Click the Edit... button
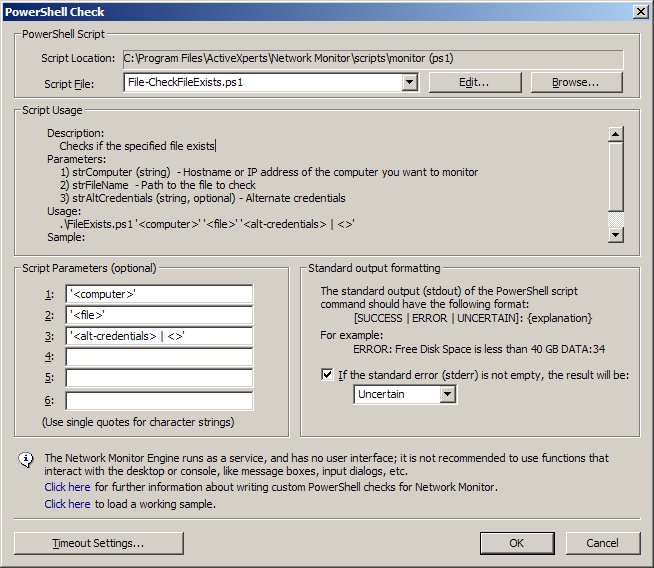 point(475,82)
